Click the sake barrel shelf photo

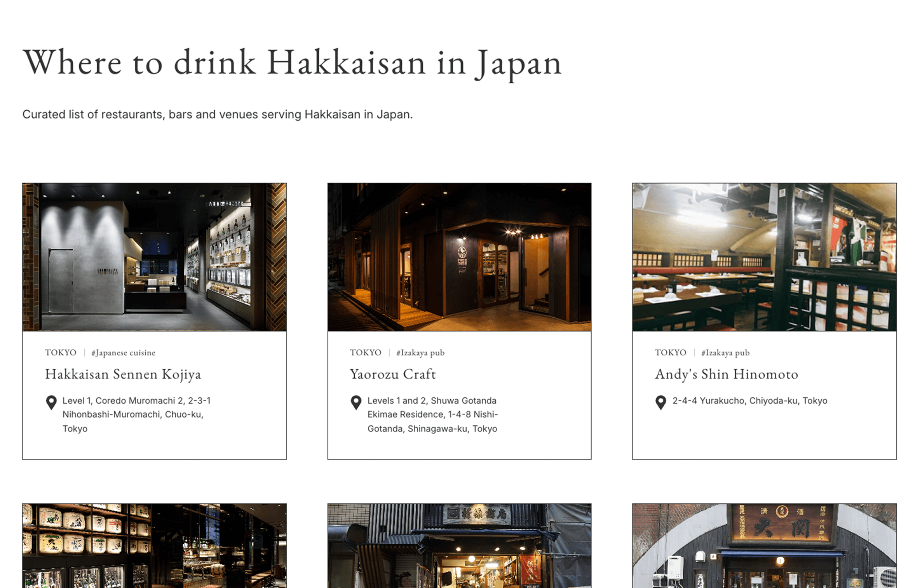[154, 546]
